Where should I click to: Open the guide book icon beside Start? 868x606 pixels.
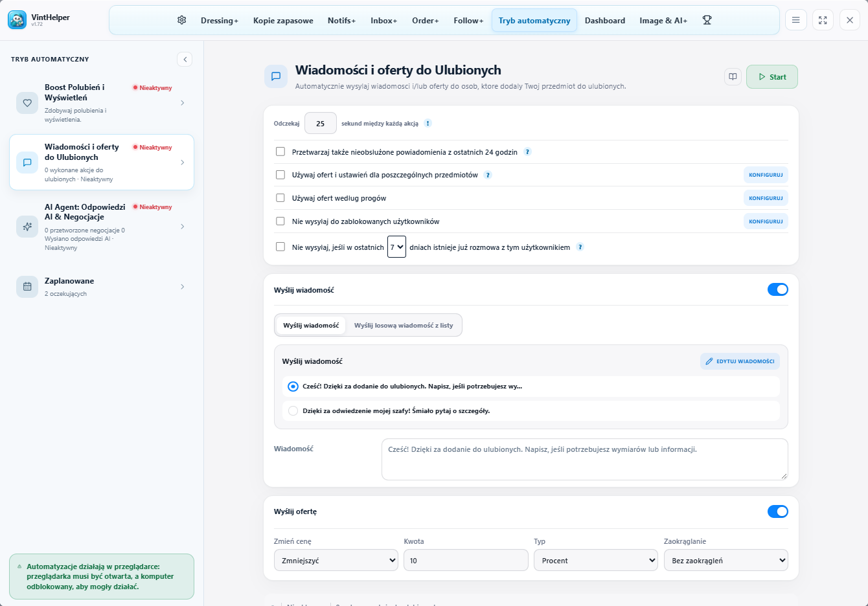(x=733, y=76)
